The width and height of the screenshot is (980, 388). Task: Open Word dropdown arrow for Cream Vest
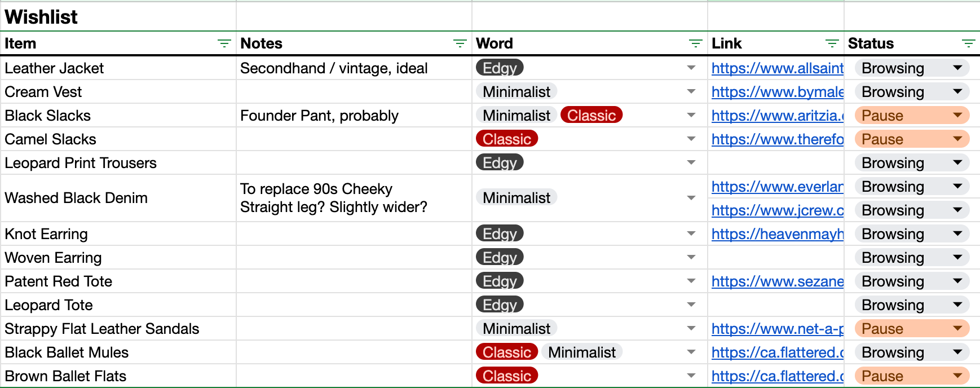pos(691,91)
